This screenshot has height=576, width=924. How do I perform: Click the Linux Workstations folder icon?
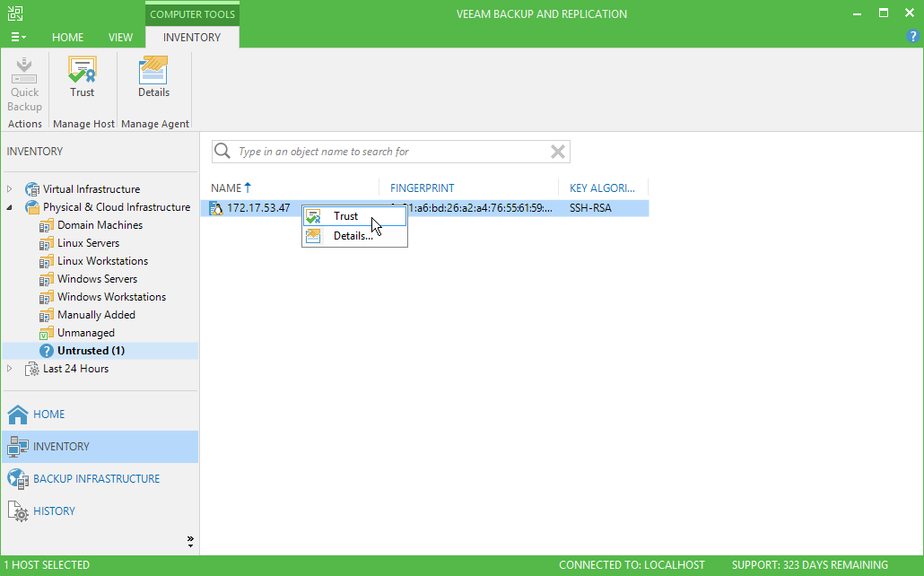(47, 260)
